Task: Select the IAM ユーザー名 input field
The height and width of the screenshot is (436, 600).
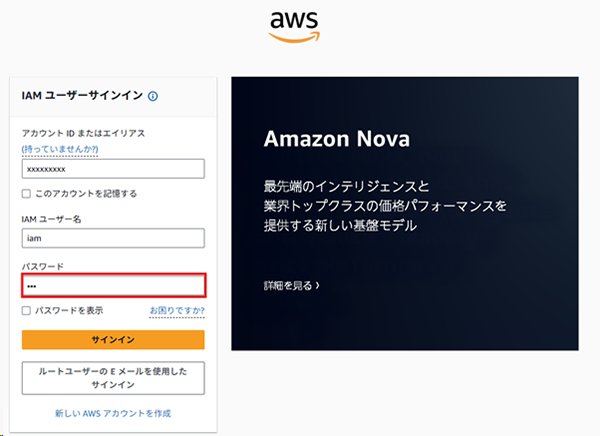Action: click(x=113, y=238)
